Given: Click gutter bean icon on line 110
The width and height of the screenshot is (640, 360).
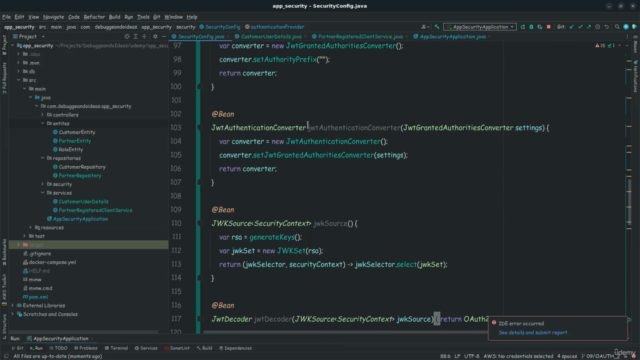Looking at the screenshot, I should point(200,223).
